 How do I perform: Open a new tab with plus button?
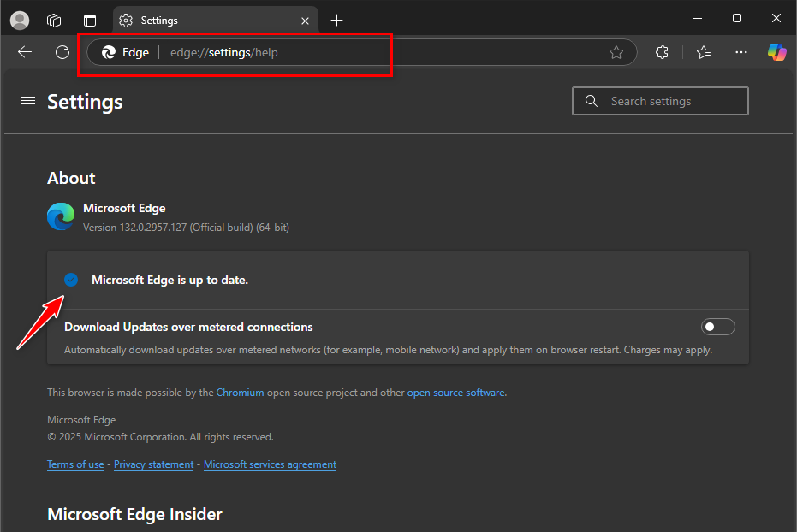click(336, 21)
